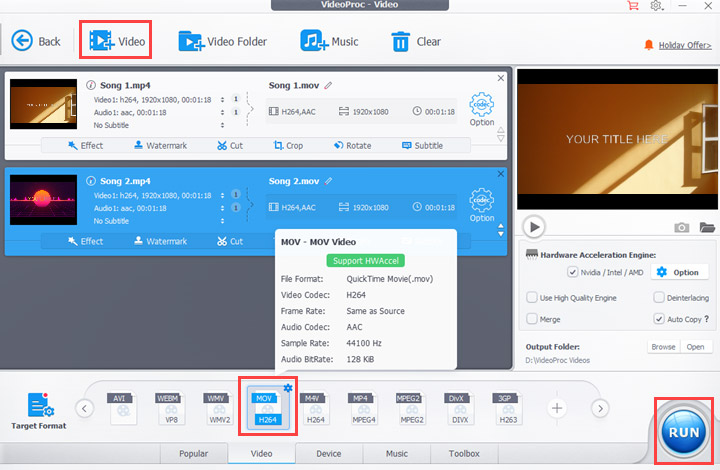Image resolution: width=720 pixels, height=470 pixels.
Task: Expand Song 1 audio track selector
Action: pos(222,112)
